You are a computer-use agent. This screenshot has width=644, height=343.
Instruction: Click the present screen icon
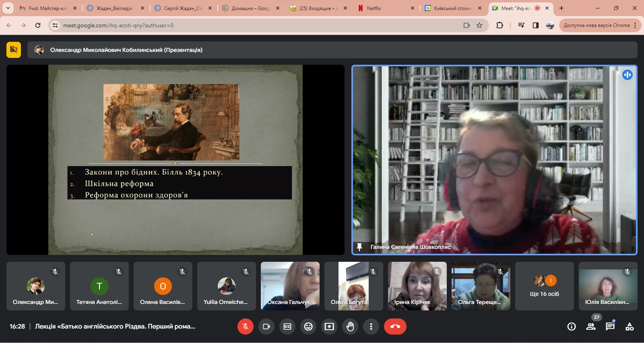click(x=329, y=327)
